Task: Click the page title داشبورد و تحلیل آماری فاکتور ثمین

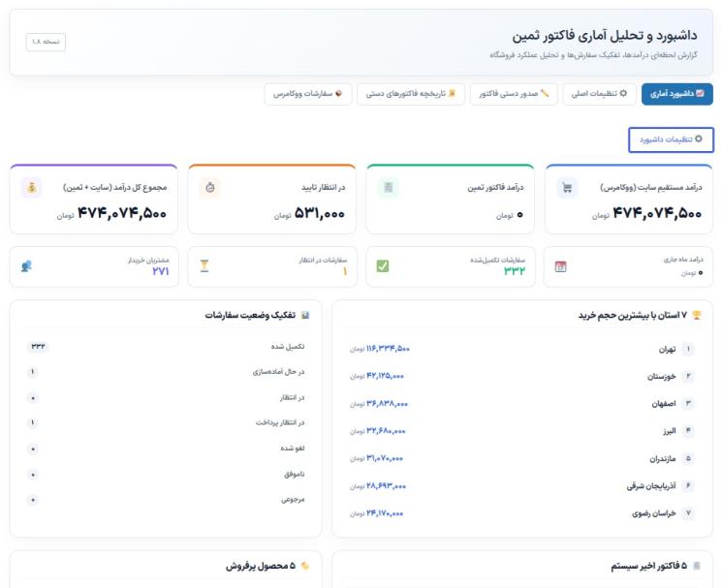Action: coord(605,36)
